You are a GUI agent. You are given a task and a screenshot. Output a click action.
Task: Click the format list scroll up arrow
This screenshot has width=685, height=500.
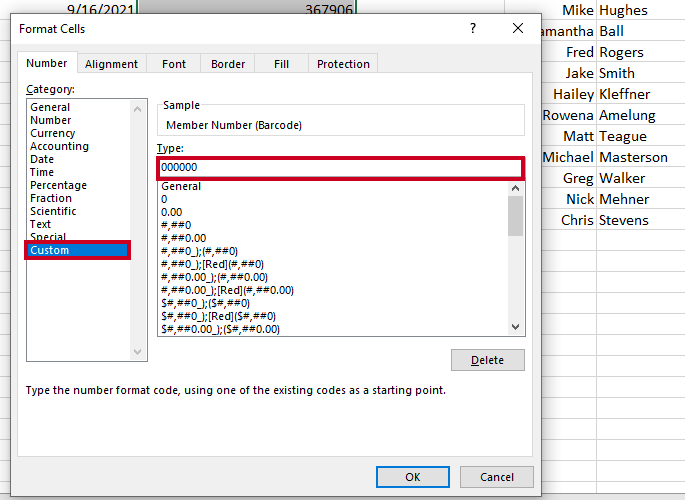click(515, 188)
